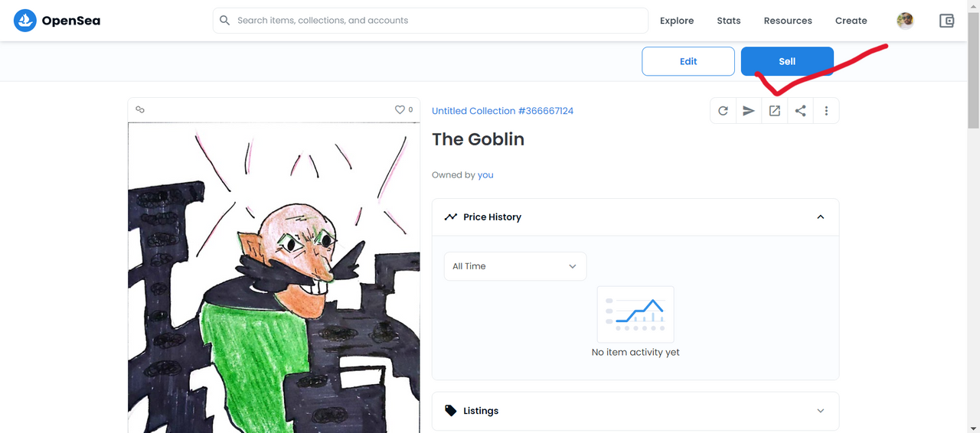
Task: Open the Resources menu
Action: [788, 21]
